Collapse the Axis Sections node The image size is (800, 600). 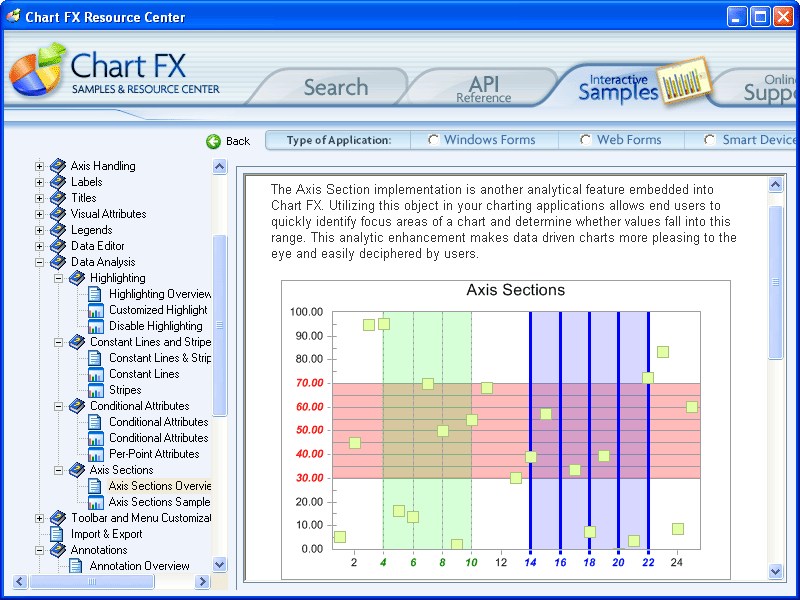click(x=59, y=470)
